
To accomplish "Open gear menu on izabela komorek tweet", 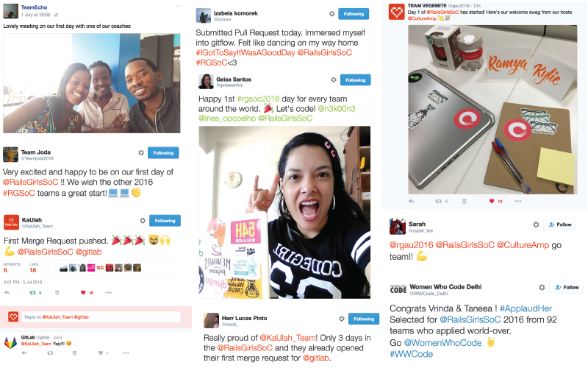I will point(332,14).
